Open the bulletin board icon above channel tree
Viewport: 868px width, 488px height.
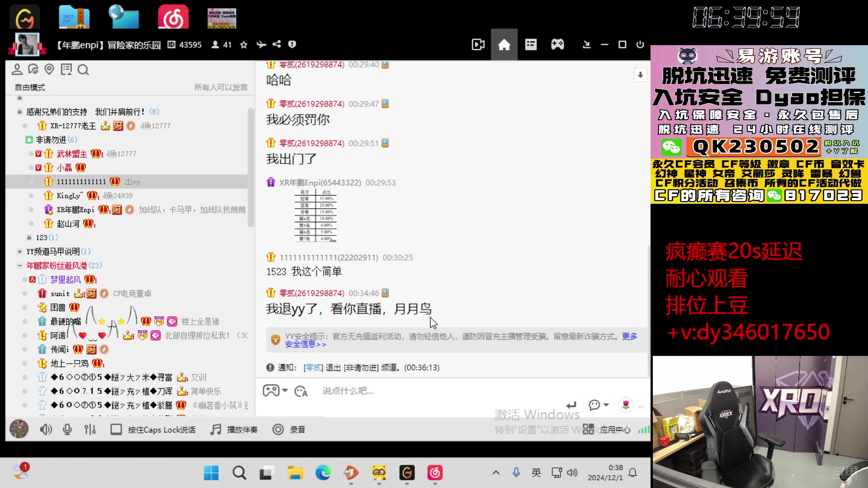[x=66, y=69]
